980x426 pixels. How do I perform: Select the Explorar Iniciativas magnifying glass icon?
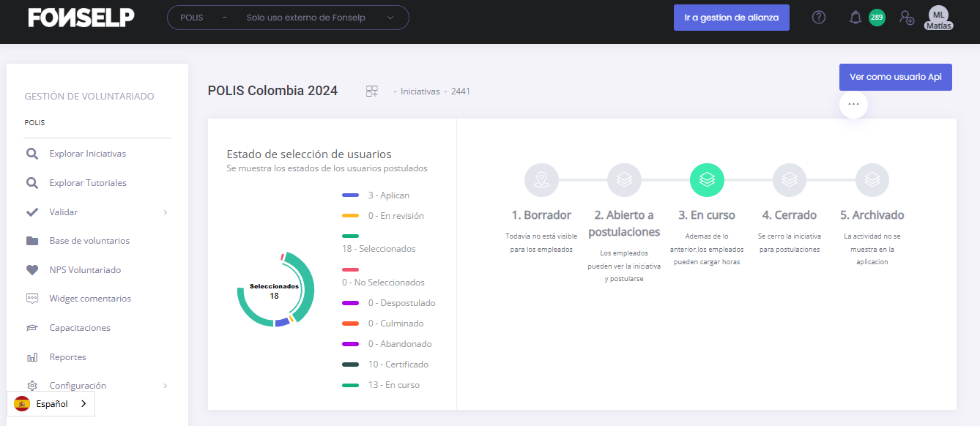(x=32, y=153)
